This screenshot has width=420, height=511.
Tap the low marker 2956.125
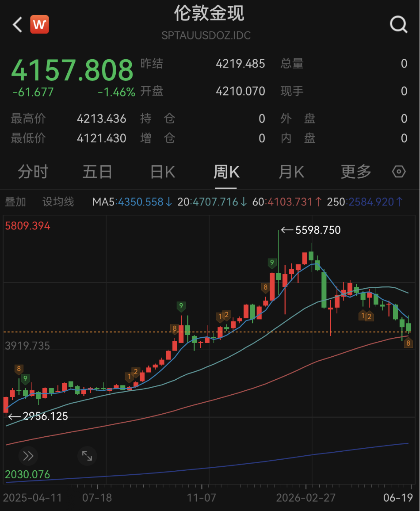(45, 416)
